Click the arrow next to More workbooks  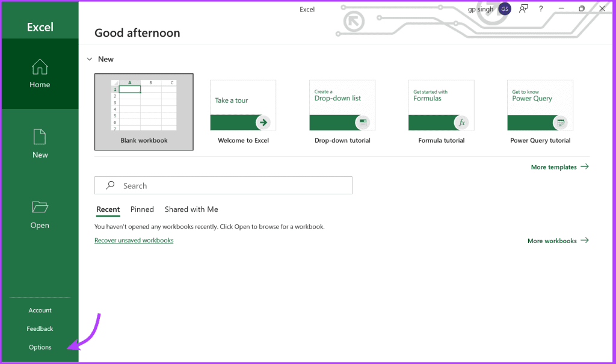point(585,240)
